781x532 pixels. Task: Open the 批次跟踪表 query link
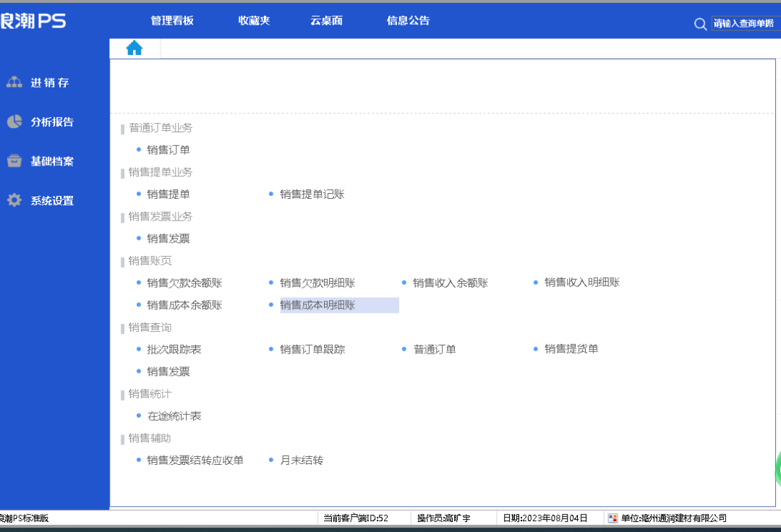pos(174,349)
